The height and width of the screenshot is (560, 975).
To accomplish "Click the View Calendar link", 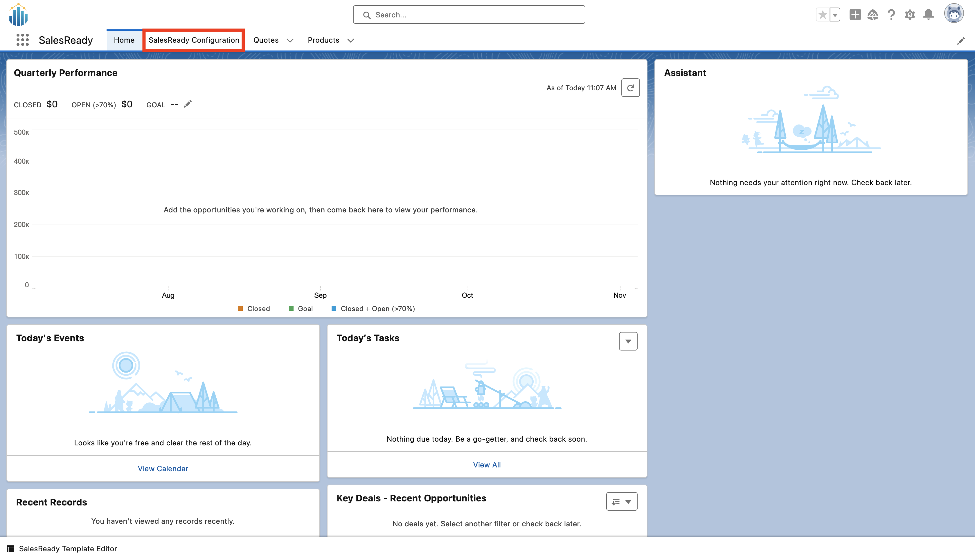I will pyautogui.click(x=163, y=469).
